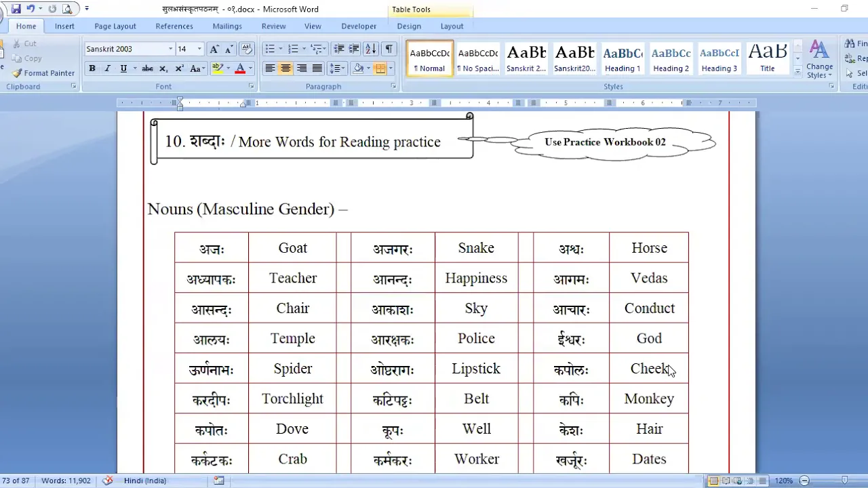Click the Change Styles button
Screen dimensions: 868x488
pos(819,59)
